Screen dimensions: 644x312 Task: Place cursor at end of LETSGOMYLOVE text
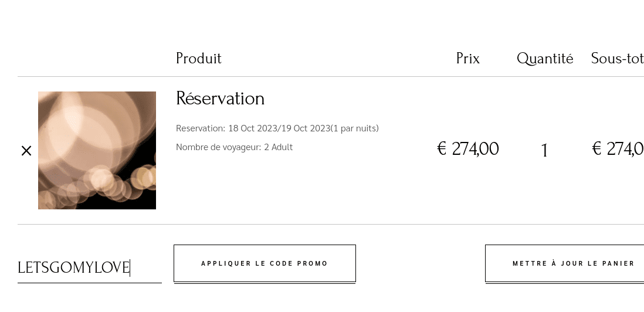pos(130,268)
